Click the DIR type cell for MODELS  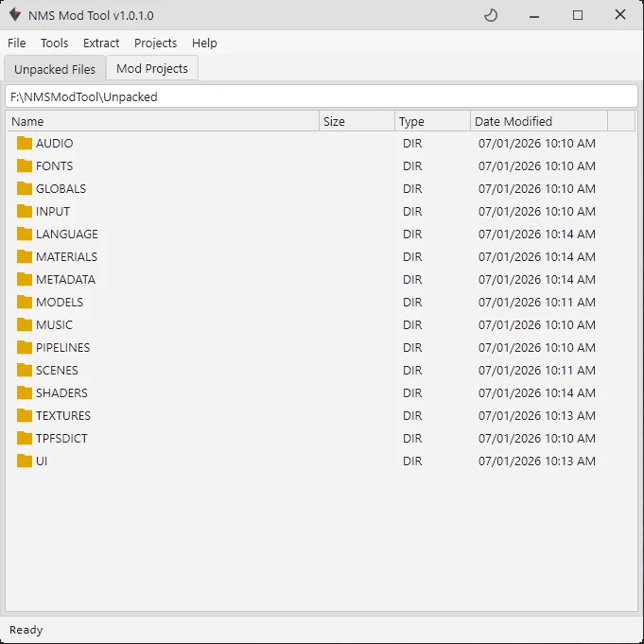pos(412,302)
